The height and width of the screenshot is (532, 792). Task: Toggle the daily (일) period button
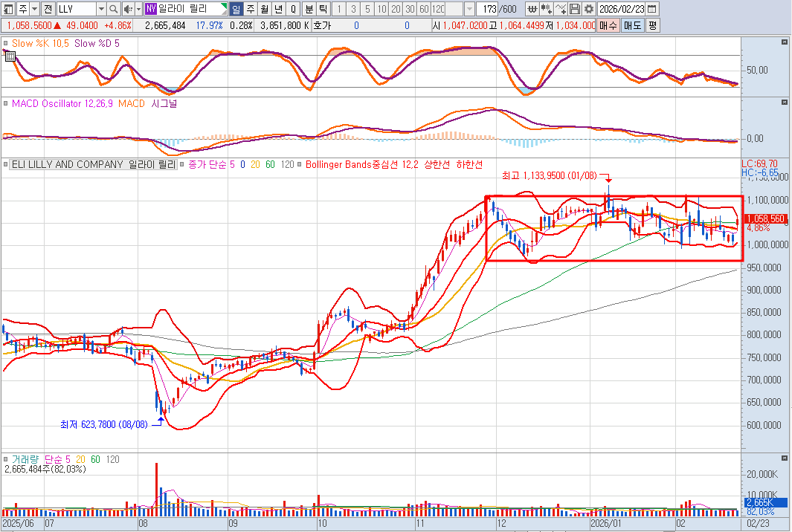[236, 9]
